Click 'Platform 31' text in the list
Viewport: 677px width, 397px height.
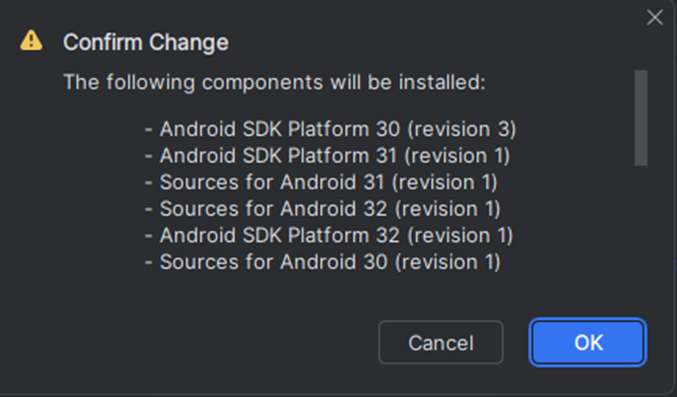[342, 156]
